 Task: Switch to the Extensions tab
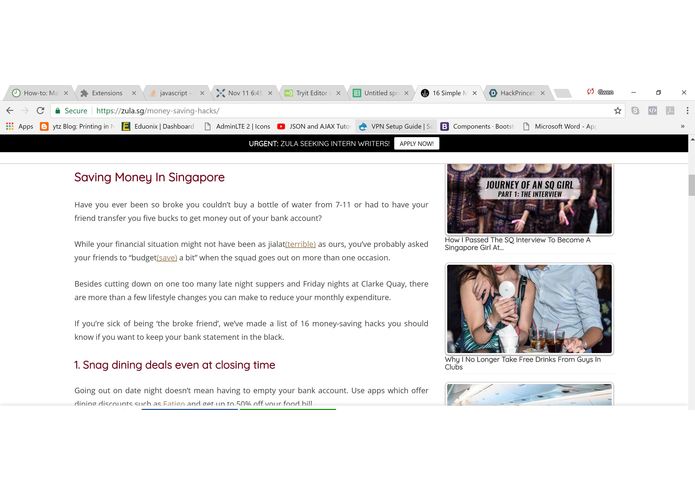[x=106, y=93]
